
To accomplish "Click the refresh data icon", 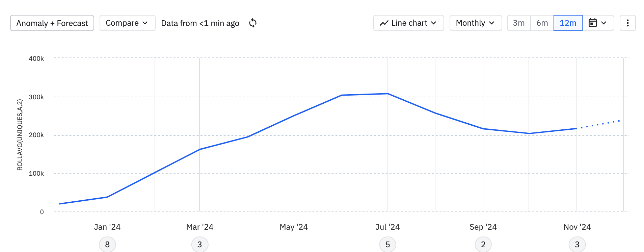I will [253, 23].
